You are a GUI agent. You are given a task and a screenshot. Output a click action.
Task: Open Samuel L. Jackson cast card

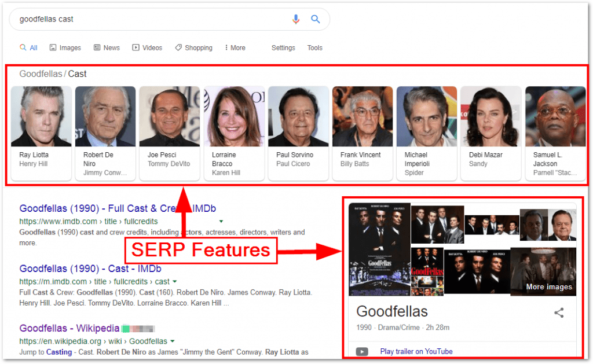[x=555, y=133]
